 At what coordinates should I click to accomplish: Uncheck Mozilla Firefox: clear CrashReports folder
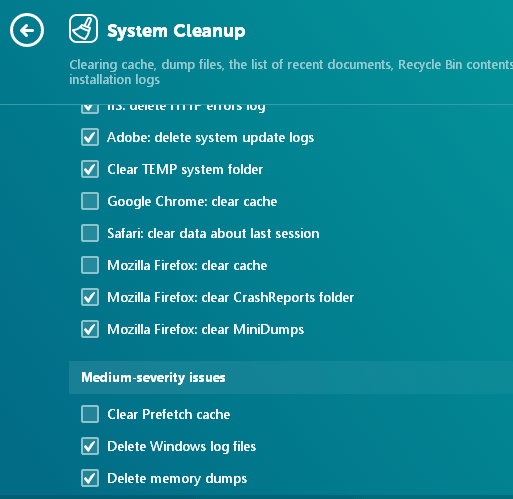(90, 297)
